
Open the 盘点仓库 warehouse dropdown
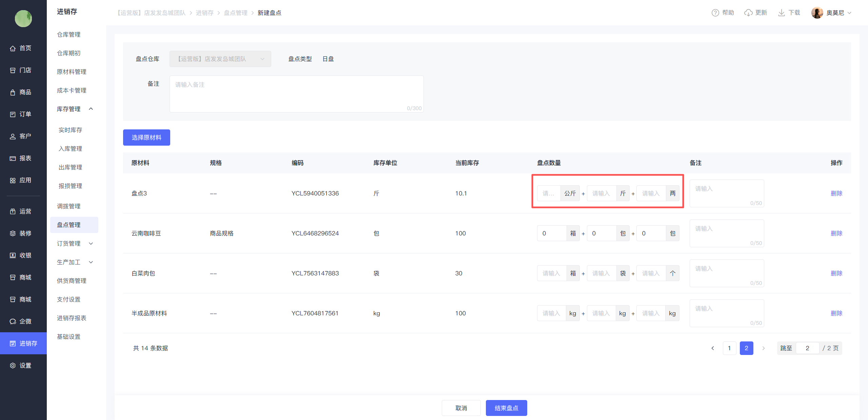coord(220,59)
